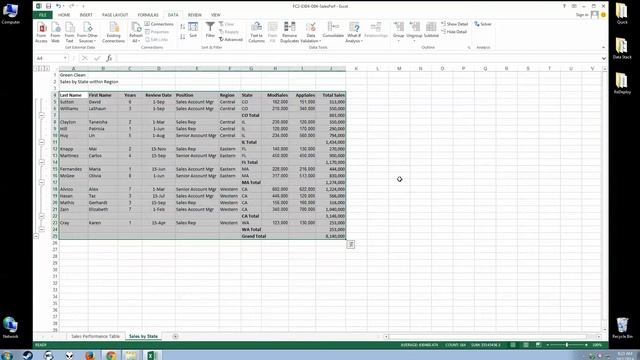This screenshot has height=360, width=640.
Task: Switch to the HOME tab
Action: click(64, 15)
